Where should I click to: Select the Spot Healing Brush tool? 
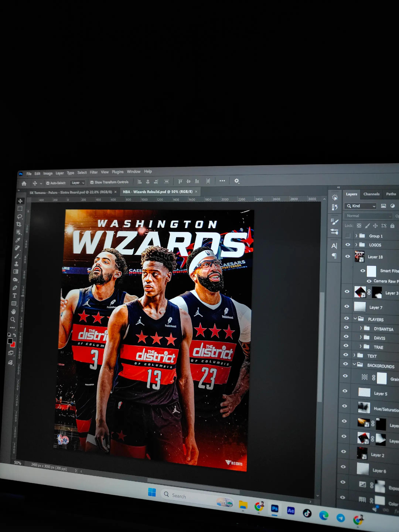(x=17, y=248)
